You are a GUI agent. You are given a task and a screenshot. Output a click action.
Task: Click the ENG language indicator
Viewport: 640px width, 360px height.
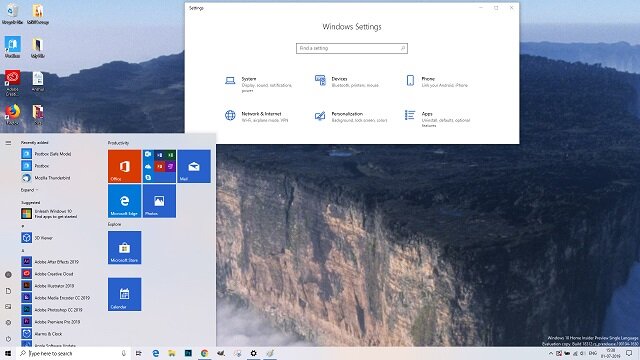(x=593, y=353)
